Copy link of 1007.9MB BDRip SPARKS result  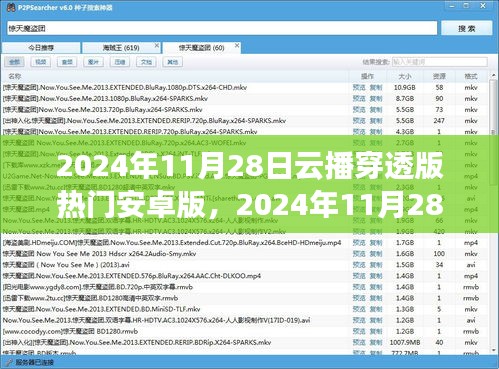pyautogui.click(x=376, y=343)
